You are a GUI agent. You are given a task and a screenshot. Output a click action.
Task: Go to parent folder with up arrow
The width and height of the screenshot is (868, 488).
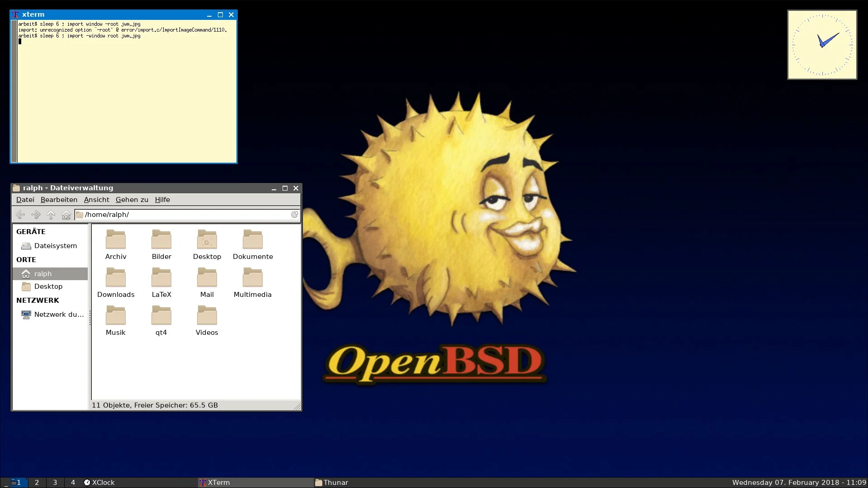coord(51,215)
